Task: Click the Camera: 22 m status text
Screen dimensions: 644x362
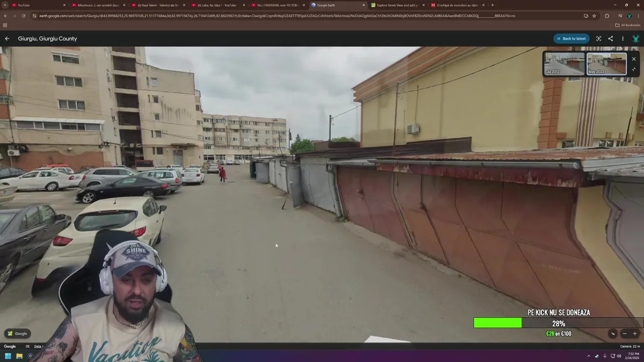Action: 630,346
